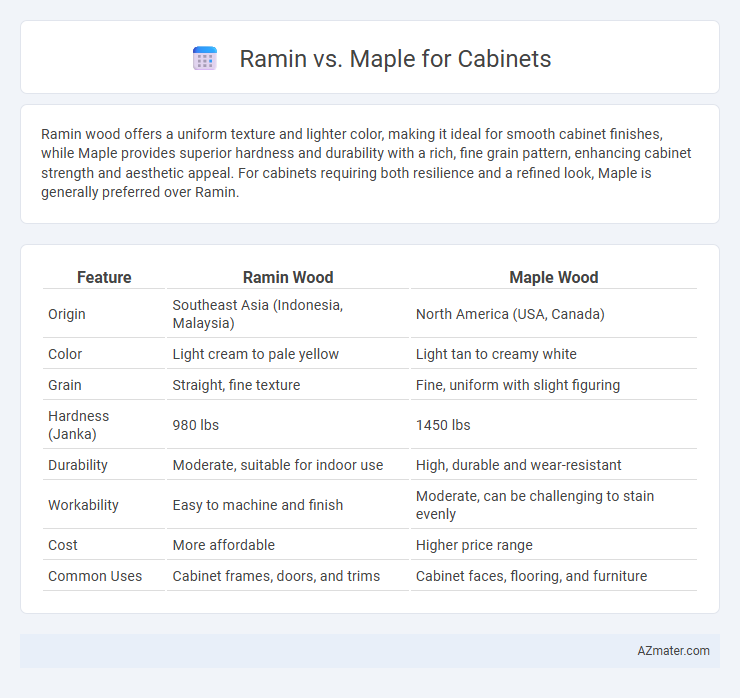The image size is (740, 698).
Task: Click the 'Origin' row label
Action: pos(67,314)
